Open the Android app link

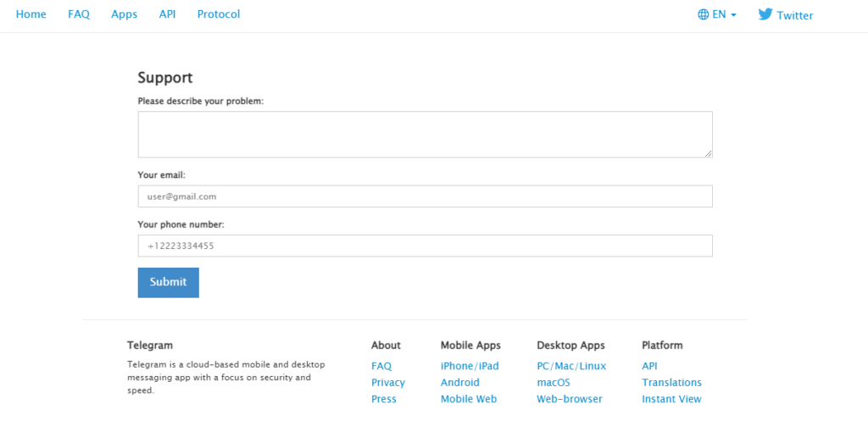tap(460, 383)
